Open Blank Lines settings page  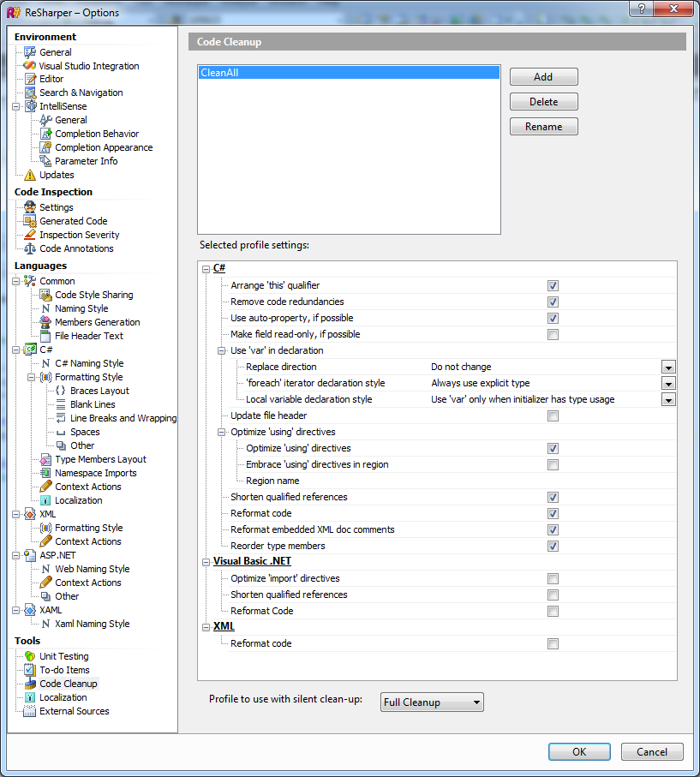[93, 404]
